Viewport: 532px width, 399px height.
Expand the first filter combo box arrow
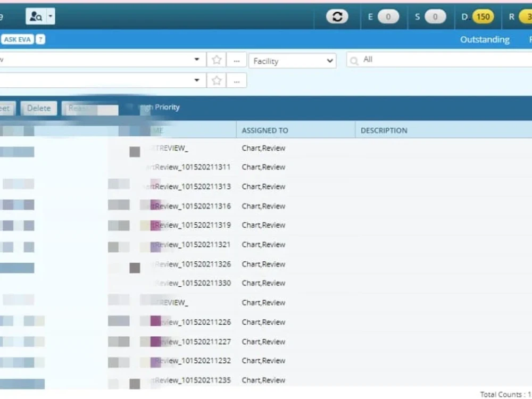click(x=196, y=60)
